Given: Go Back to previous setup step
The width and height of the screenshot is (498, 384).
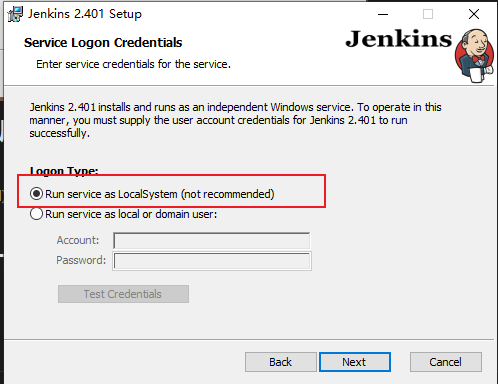Looking at the screenshot, I should click(x=281, y=362).
